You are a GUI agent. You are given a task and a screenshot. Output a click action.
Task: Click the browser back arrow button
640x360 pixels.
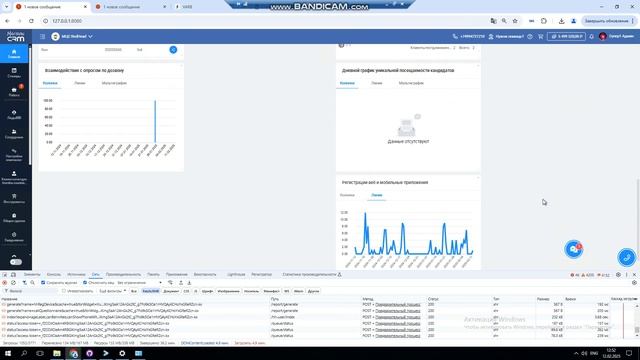[x=7, y=21]
